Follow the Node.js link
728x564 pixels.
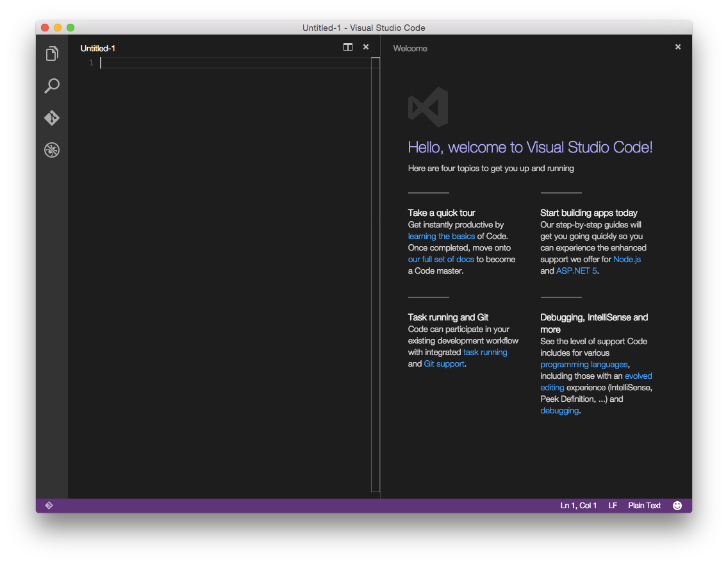(627, 260)
